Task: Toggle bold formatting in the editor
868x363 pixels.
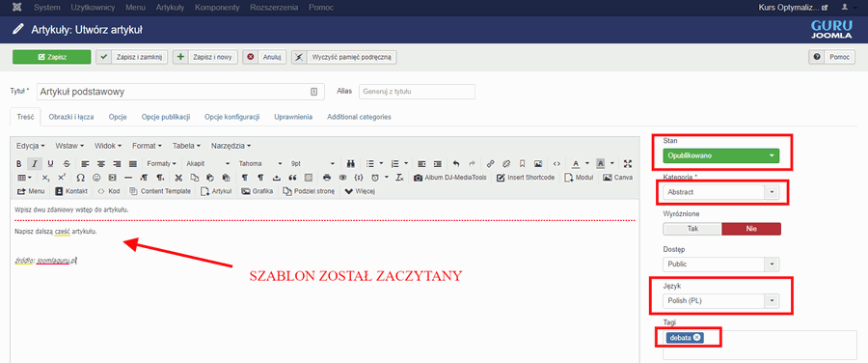Action: [19, 163]
